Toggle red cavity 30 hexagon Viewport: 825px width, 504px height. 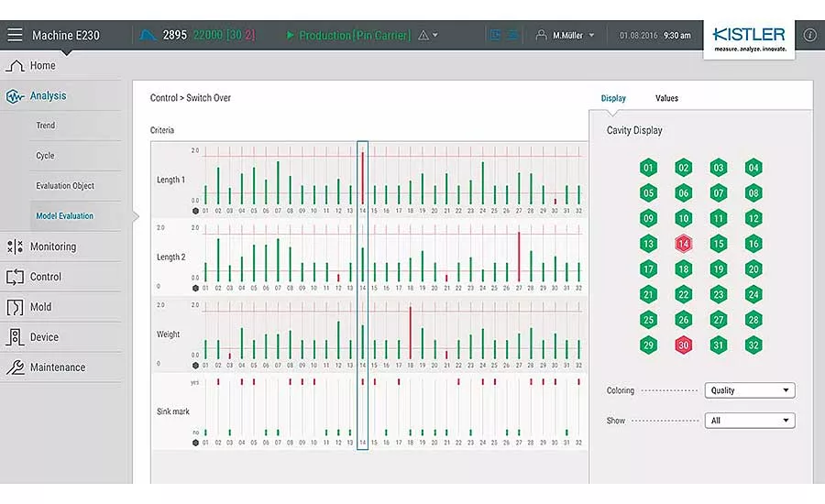tap(683, 345)
